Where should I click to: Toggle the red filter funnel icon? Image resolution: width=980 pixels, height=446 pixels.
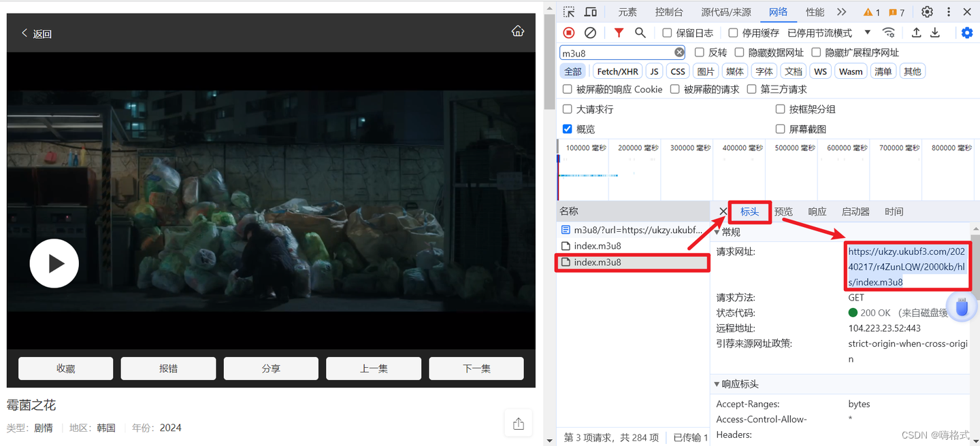pyautogui.click(x=619, y=33)
